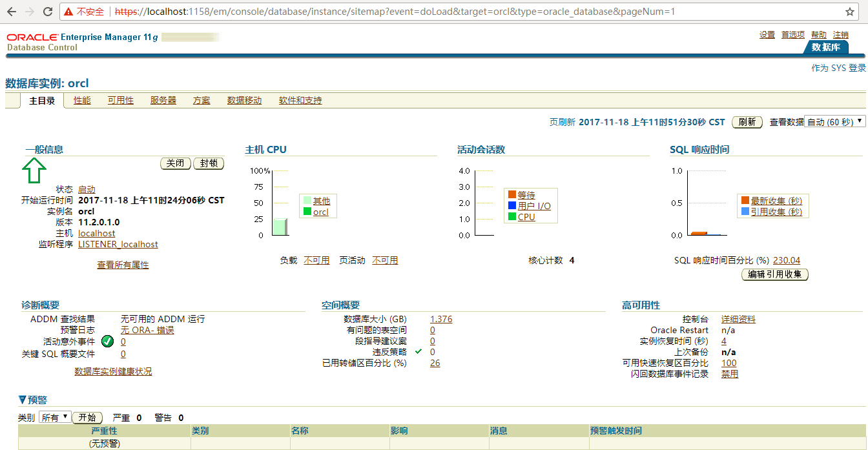868x450 pixels.
Task: Click the SQL response time chart bar
Action: pyautogui.click(x=699, y=233)
